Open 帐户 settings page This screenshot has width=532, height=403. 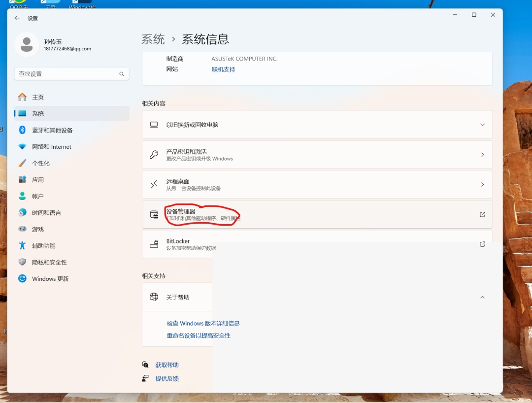click(x=71, y=196)
